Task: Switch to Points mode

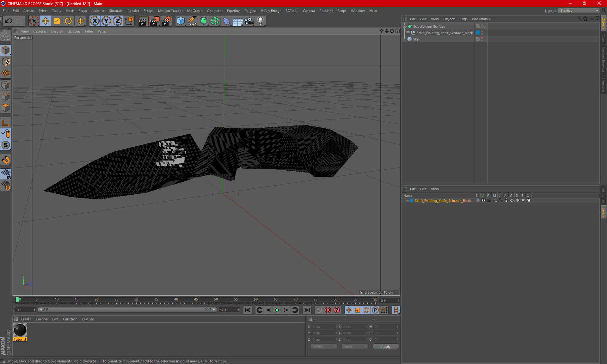Action: point(6,85)
